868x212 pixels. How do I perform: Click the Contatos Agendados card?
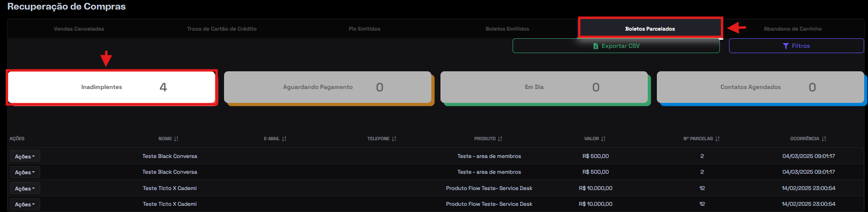[760, 87]
